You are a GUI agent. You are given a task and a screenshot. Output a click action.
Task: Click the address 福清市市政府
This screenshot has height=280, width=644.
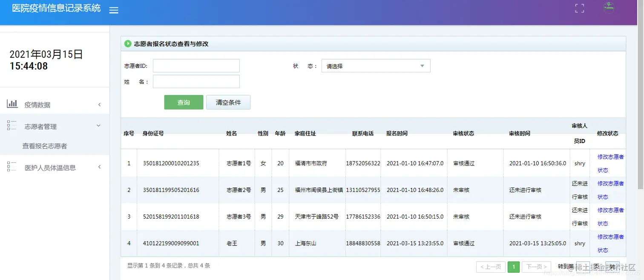[311, 163]
